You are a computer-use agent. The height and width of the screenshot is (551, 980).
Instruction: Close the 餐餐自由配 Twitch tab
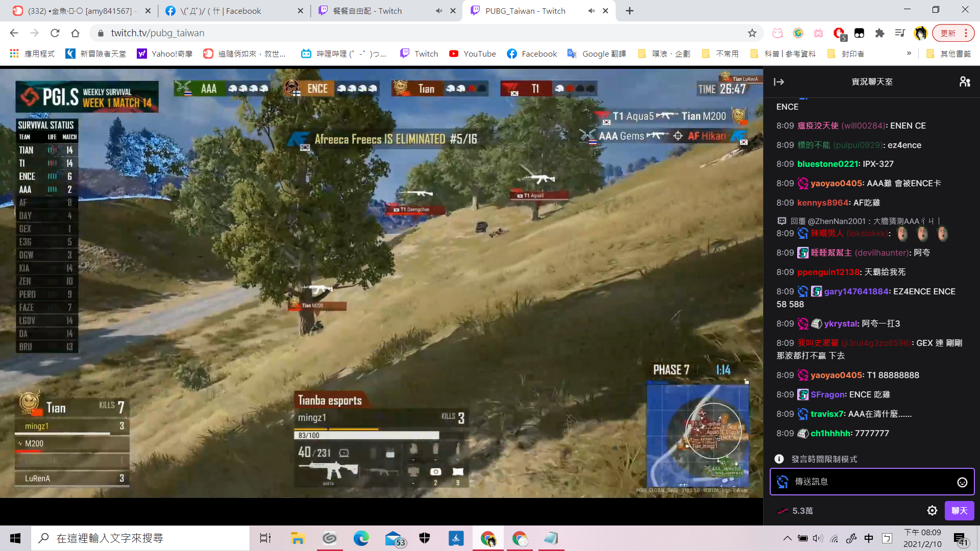point(453,11)
